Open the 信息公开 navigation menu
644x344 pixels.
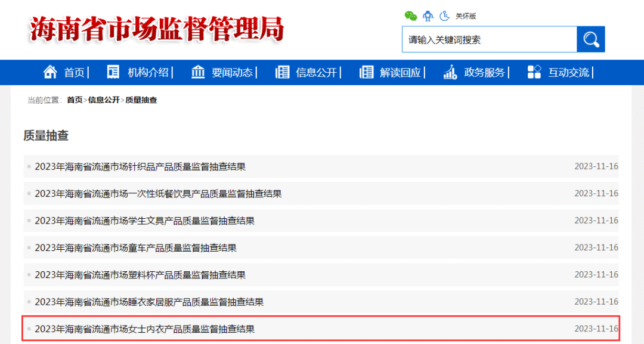(x=316, y=73)
